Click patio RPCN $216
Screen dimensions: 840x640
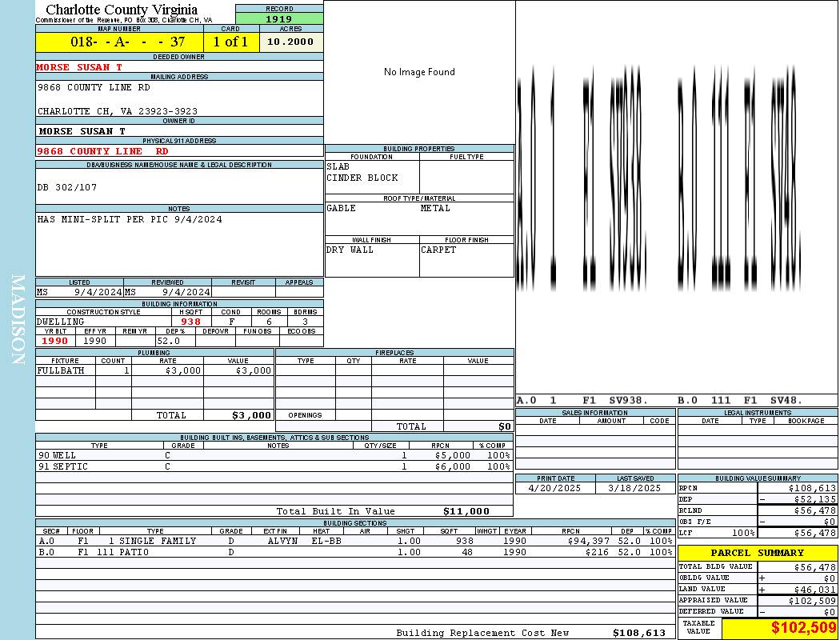(597, 552)
